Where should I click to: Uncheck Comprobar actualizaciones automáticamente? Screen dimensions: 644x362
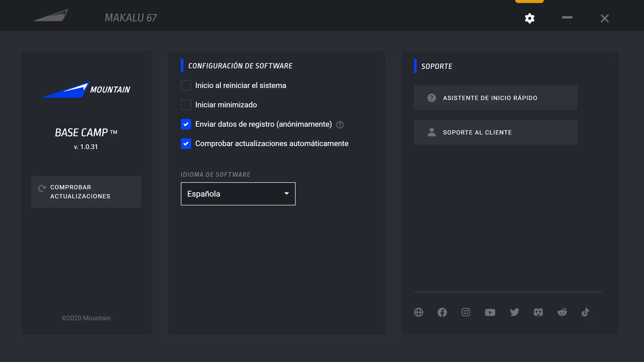186,144
